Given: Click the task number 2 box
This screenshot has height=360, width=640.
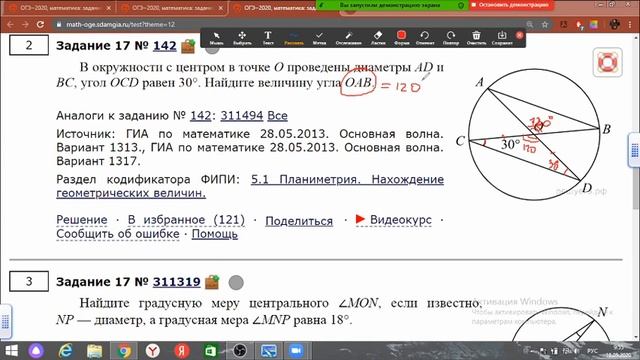Looking at the screenshot, I should [29, 45].
